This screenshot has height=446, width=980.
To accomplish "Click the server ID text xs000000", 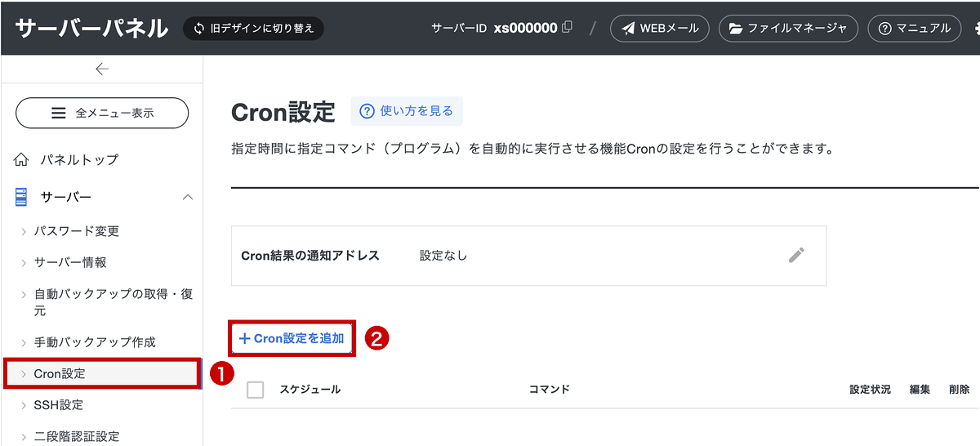I will tap(526, 28).
